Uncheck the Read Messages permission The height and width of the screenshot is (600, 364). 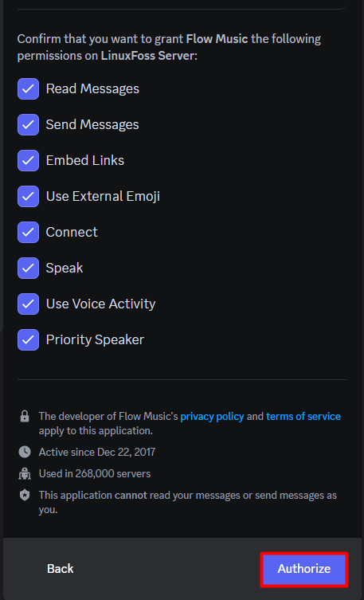pos(28,88)
